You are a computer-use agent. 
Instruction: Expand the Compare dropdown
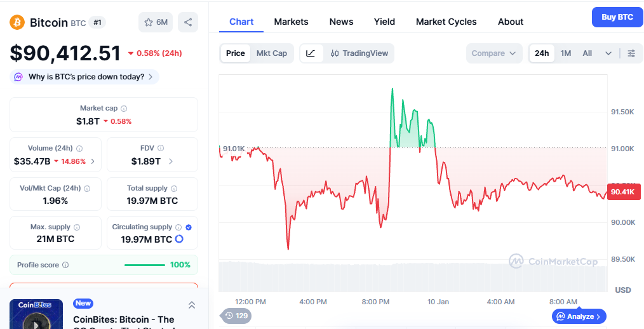coord(494,53)
